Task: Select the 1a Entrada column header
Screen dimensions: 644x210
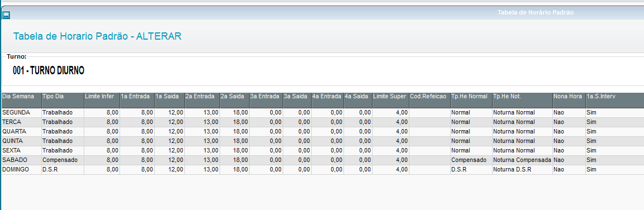Action: pyautogui.click(x=137, y=101)
